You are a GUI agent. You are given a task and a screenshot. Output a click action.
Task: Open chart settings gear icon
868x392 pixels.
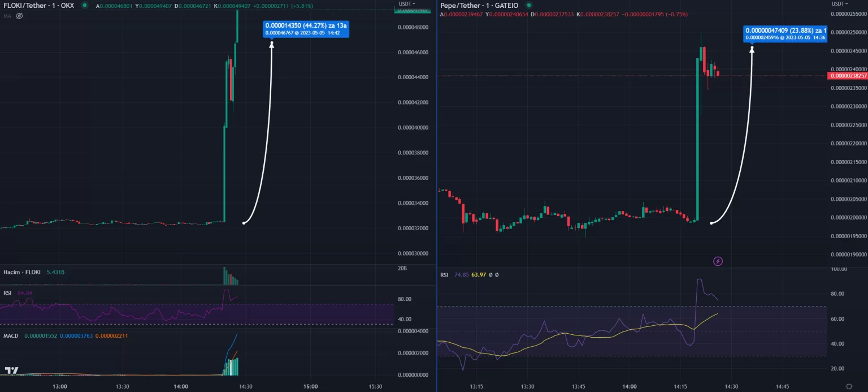click(849, 386)
